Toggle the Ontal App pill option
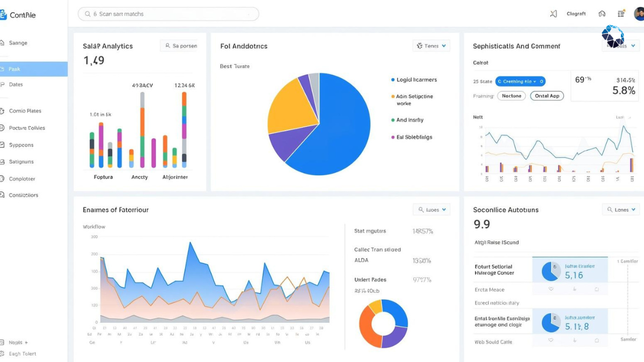 coord(547,95)
